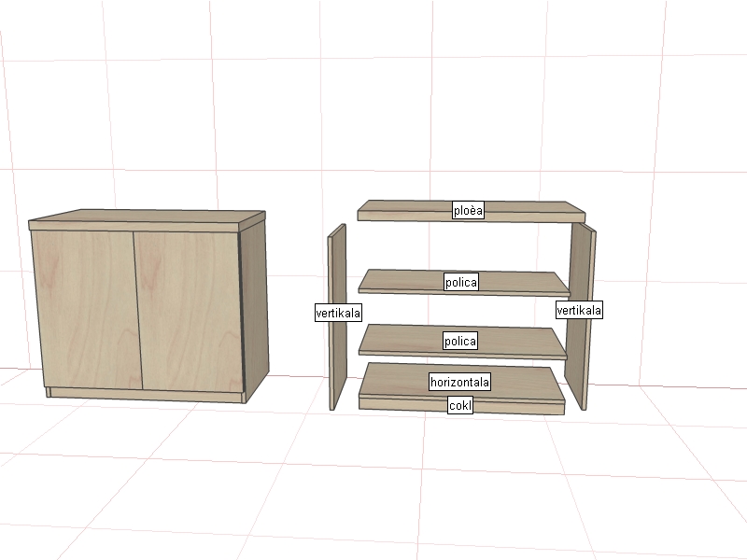Select the lower 'polica' shelf label

[x=459, y=341]
